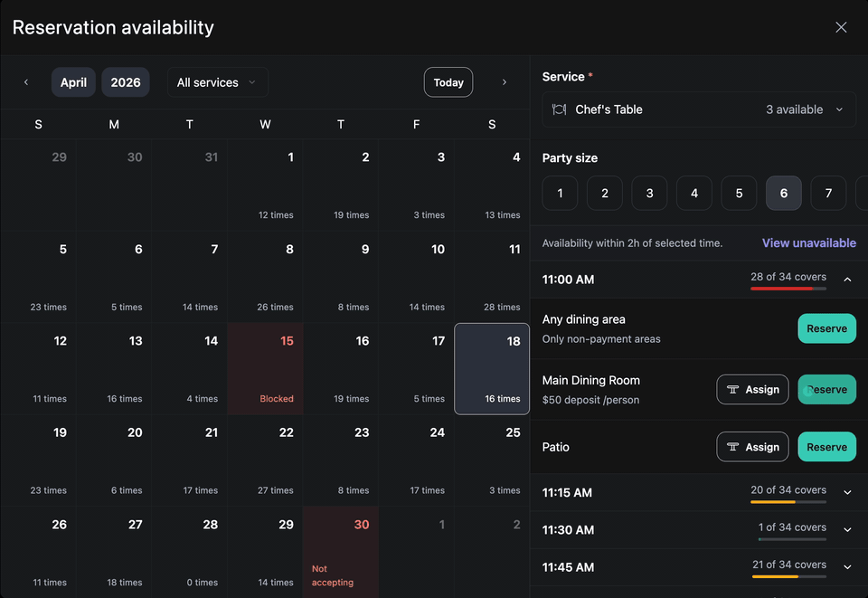Click the table icon on Main Dining Room's Assign button
This screenshot has width=868, height=598.
click(x=731, y=389)
